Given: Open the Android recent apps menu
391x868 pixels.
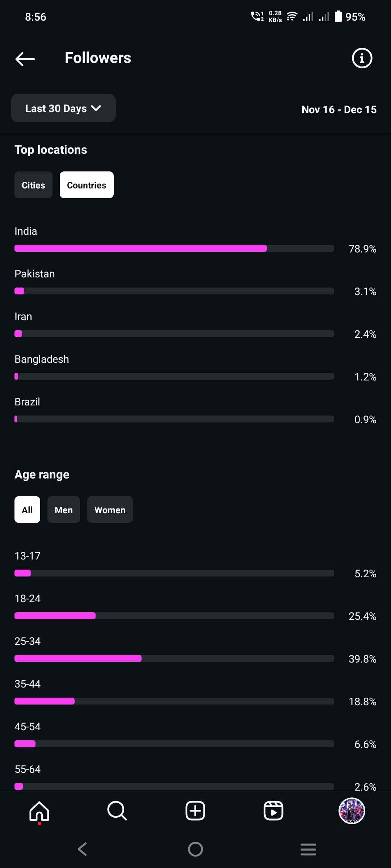Looking at the screenshot, I should (308, 849).
